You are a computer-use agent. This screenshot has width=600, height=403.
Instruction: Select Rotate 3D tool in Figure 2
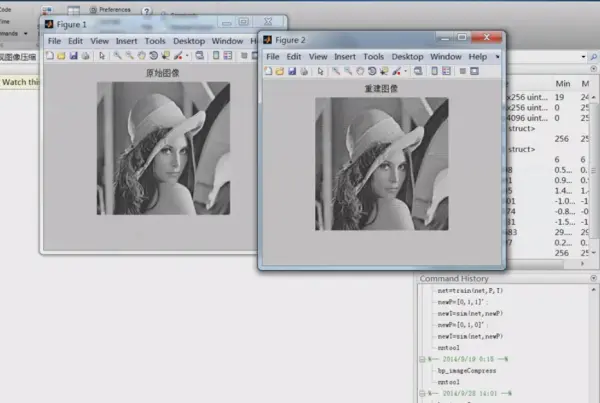(372, 71)
